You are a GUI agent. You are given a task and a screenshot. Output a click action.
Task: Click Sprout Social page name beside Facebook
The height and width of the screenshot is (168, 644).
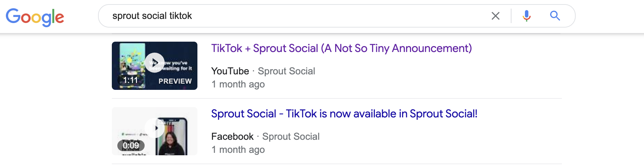point(291,136)
